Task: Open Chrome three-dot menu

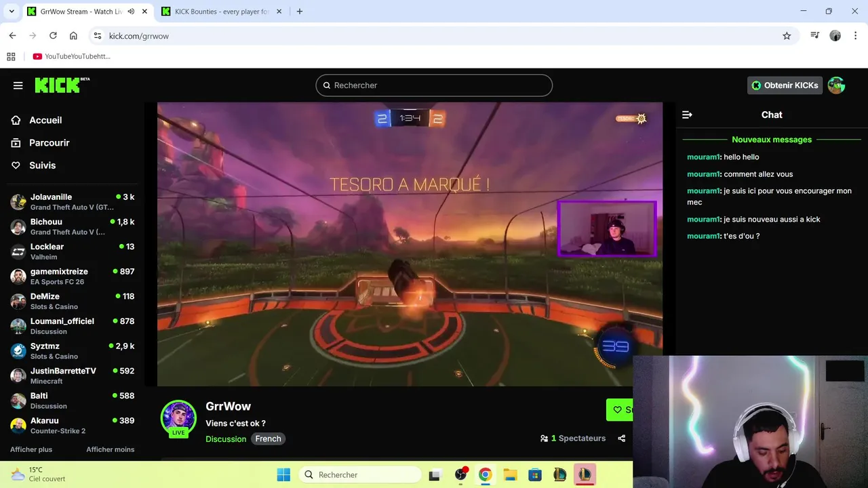Action: coord(854,36)
